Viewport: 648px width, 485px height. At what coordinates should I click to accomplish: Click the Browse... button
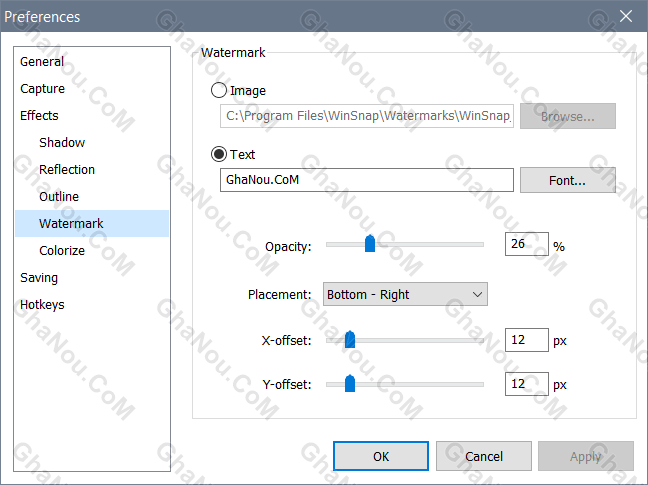tap(567, 116)
